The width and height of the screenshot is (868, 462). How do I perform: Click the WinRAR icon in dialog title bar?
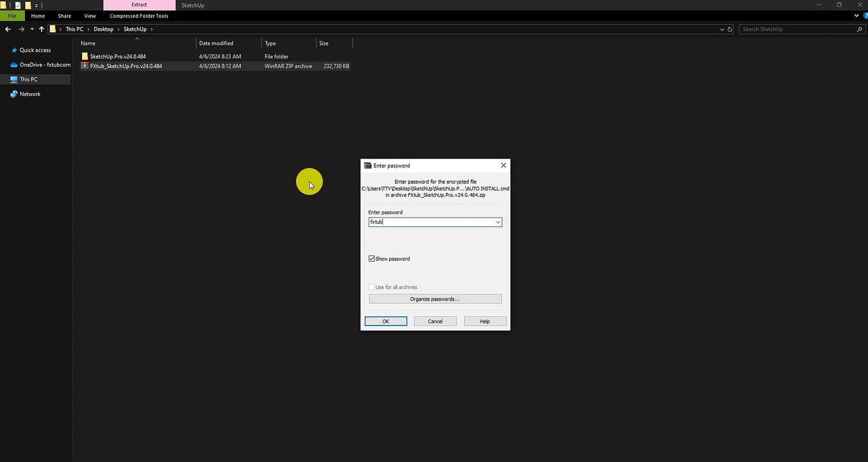368,166
